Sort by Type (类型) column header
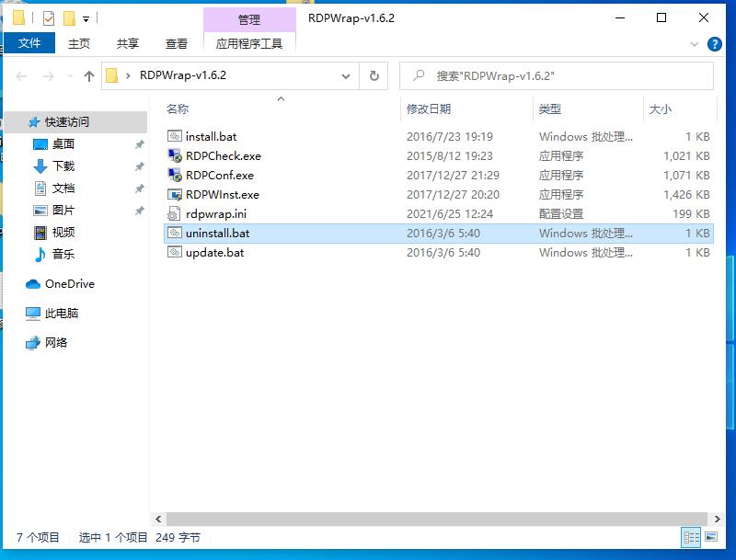This screenshot has height=560, width=736. click(x=549, y=109)
